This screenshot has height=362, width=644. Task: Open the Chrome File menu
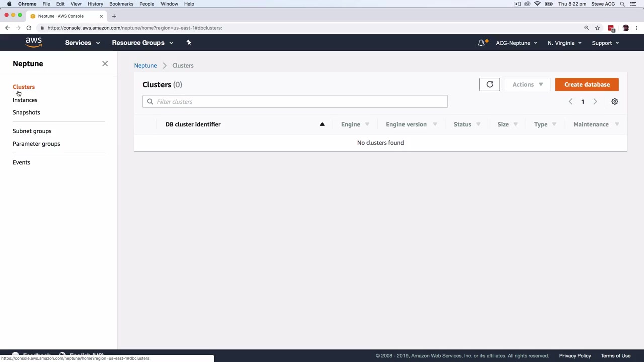[x=46, y=4]
